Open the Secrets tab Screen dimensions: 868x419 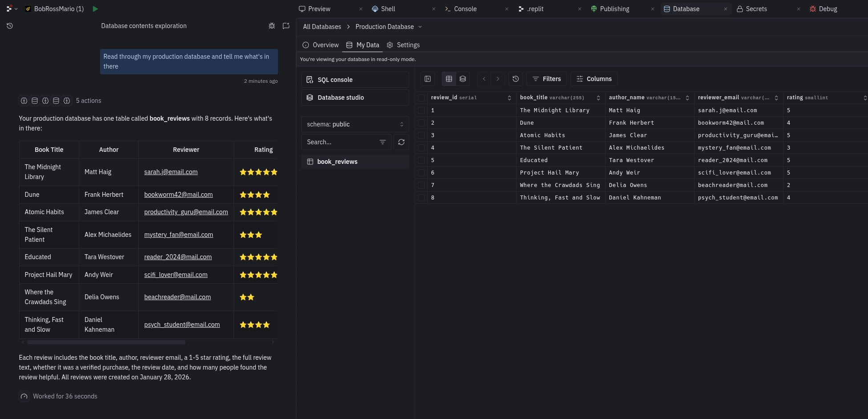click(x=756, y=8)
